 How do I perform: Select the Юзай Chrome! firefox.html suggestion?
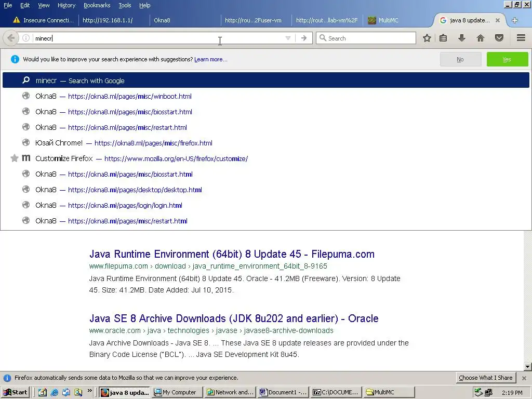point(265,143)
